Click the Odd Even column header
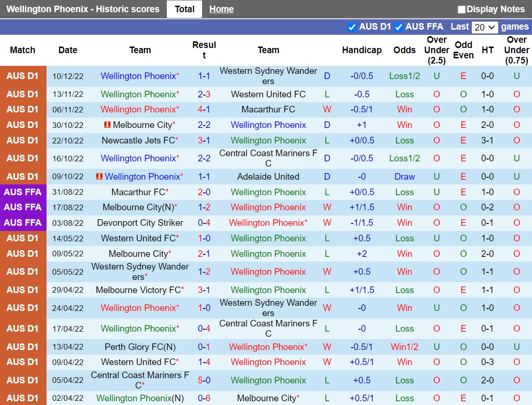Image resolution: width=532 pixels, height=405 pixels. (463, 50)
